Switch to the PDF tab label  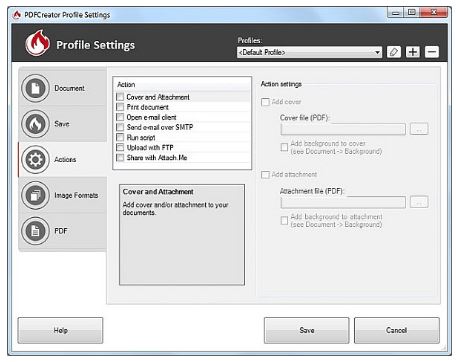61,231
